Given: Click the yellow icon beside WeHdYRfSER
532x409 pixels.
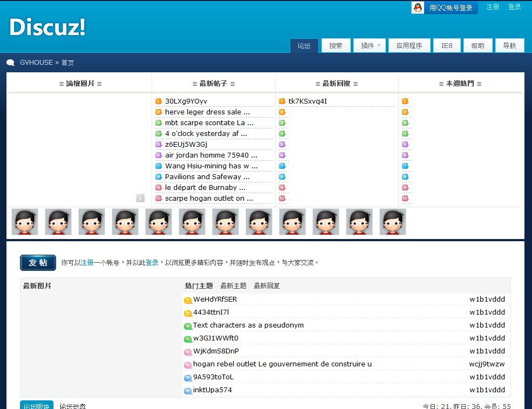Looking at the screenshot, I should tap(188, 300).
